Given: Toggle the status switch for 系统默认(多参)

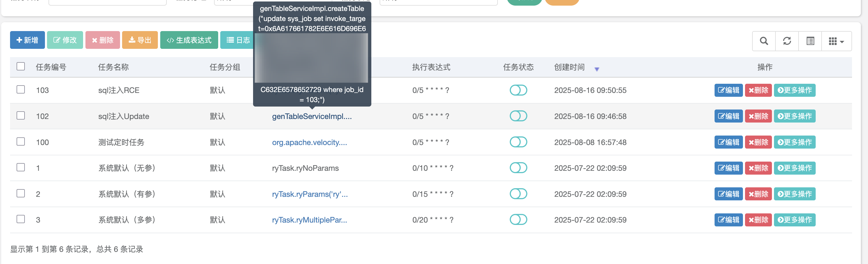Looking at the screenshot, I should [518, 220].
